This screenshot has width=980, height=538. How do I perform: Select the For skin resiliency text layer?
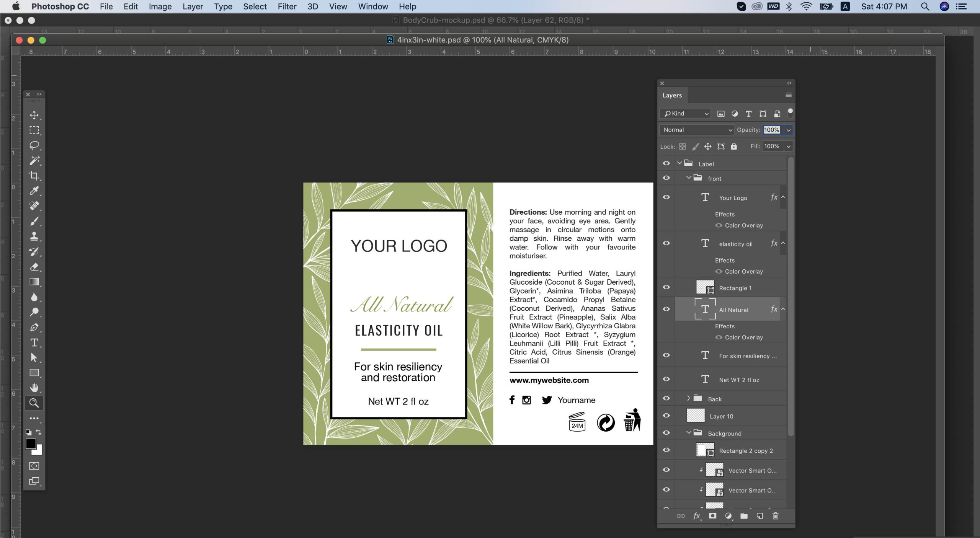tap(747, 356)
